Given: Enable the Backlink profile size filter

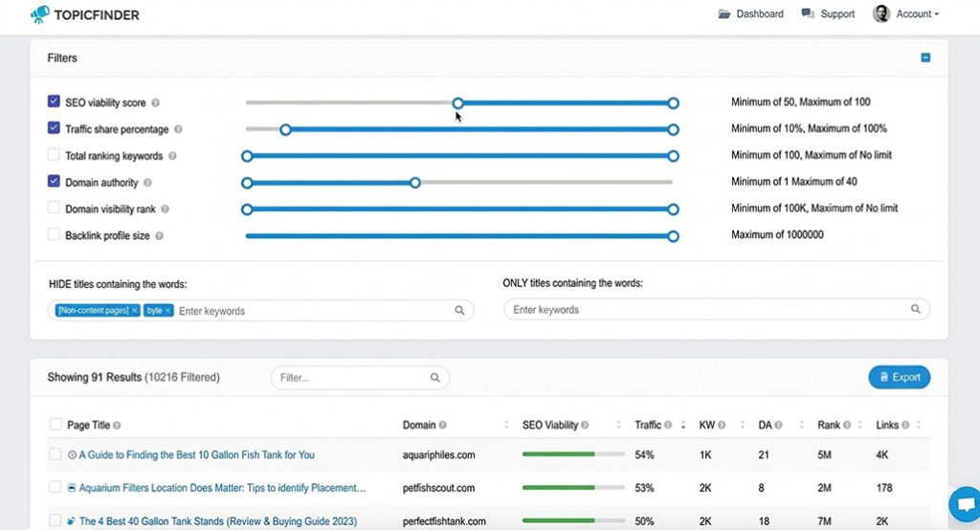Looking at the screenshot, I should pos(54,234).
